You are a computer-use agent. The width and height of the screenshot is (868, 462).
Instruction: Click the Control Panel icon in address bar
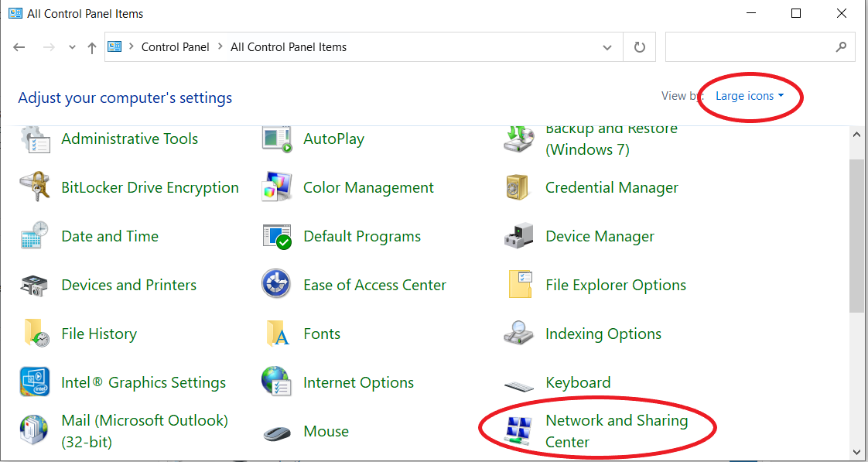tap(114, 46)
